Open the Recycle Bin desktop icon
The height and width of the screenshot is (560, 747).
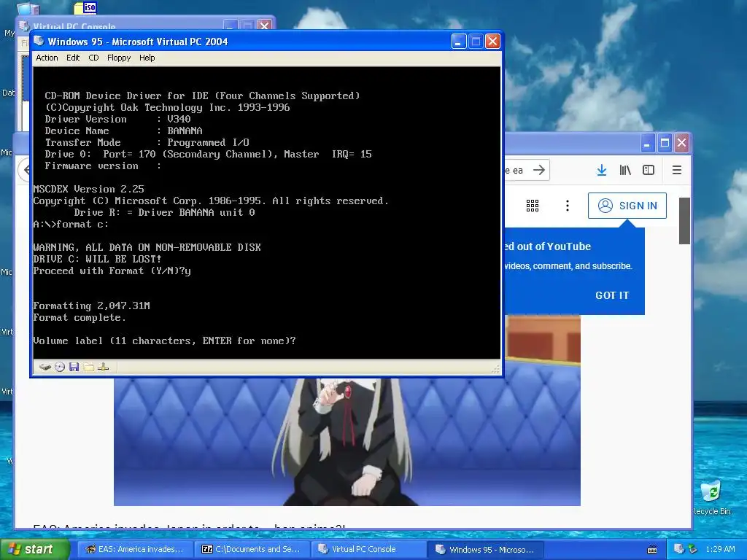pos(711,497)
